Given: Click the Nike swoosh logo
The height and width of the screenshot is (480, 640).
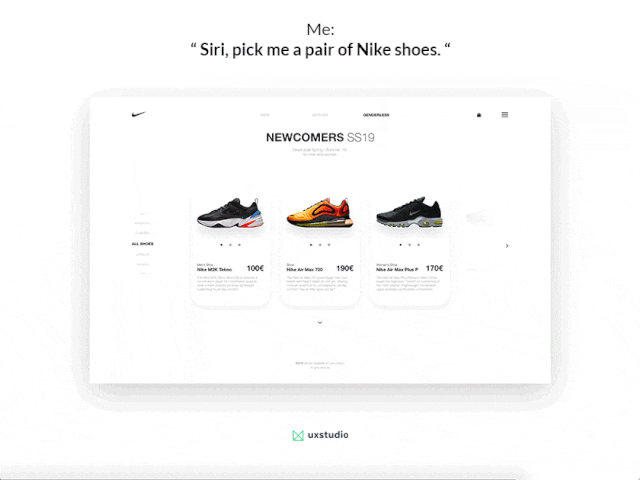Looking at the screenshot, I should [x=138, y=114].
